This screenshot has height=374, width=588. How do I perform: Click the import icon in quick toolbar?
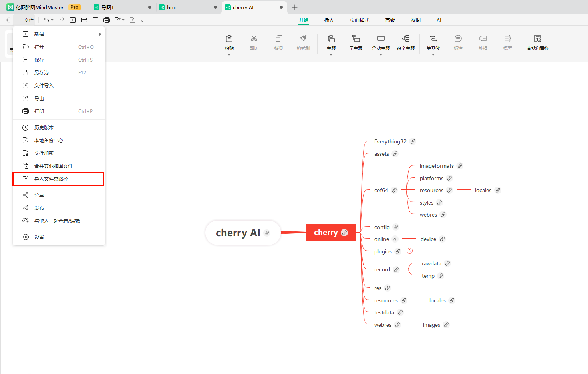coord(133,20)
